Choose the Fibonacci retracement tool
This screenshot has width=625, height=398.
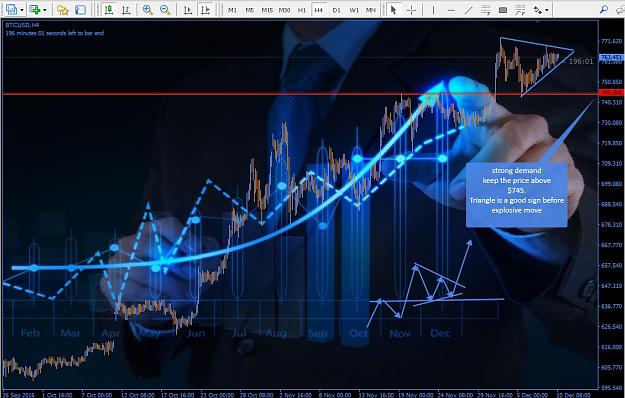(x=520, y=10)
